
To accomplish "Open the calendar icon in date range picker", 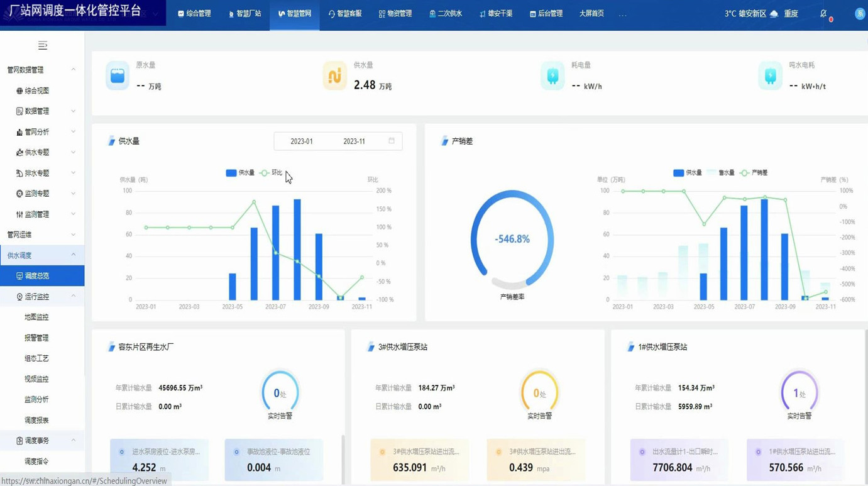I will tap(392, 141).
